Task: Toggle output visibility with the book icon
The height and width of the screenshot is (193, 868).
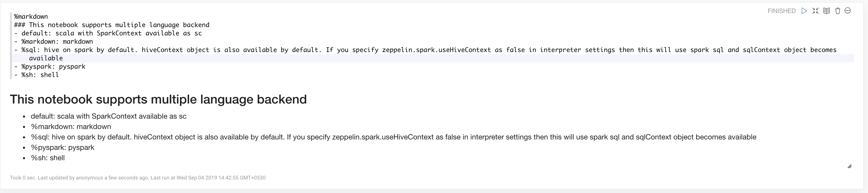Action: (x=826, y=11)
